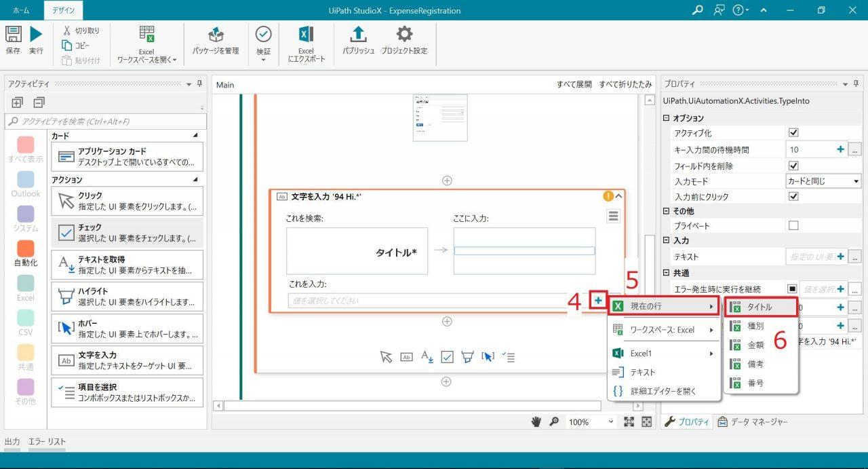The width and height of the screenshot is (868, 469).
Task: Open the help question mark menu
Action: (x=741, y=10)
